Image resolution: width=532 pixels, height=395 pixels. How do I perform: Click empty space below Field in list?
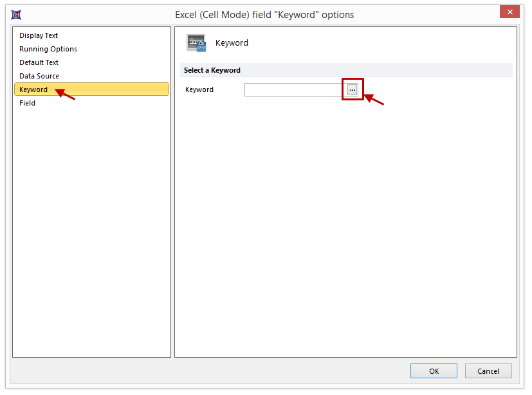coord(91,225)
